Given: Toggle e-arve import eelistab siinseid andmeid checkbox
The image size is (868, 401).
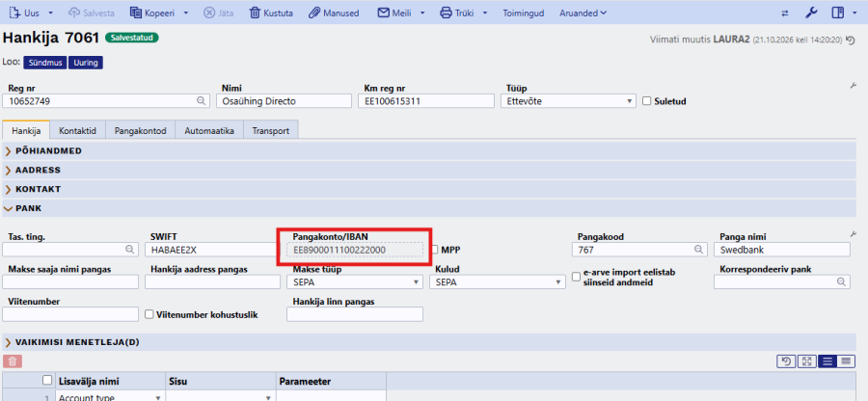Looking at the screenshot, I should [x=577, y=276].
